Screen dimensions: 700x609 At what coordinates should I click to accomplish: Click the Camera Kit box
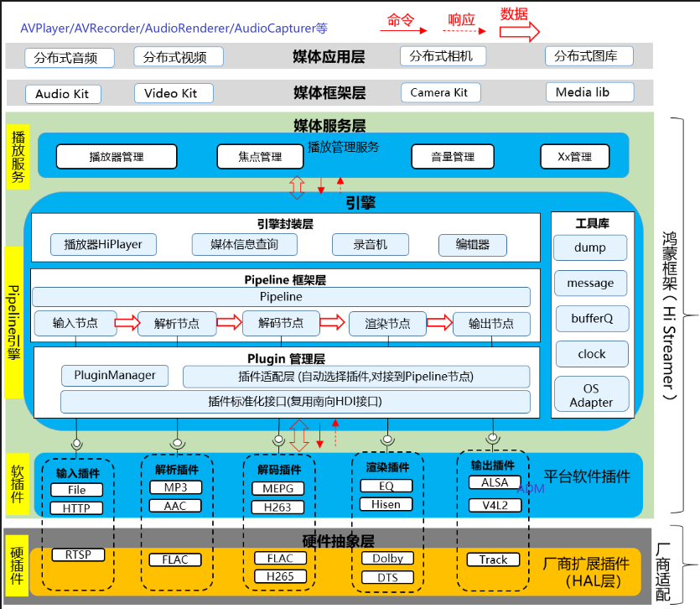pos(441,92)
